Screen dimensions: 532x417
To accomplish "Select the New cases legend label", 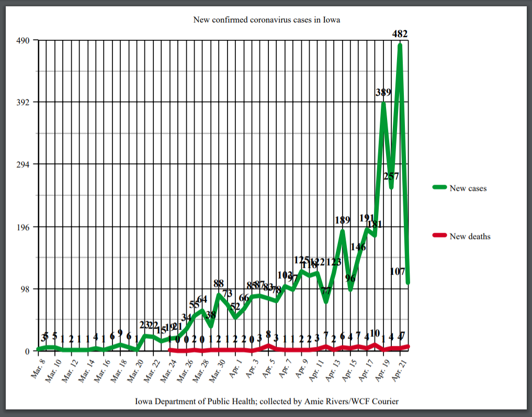I will (468, 188).
